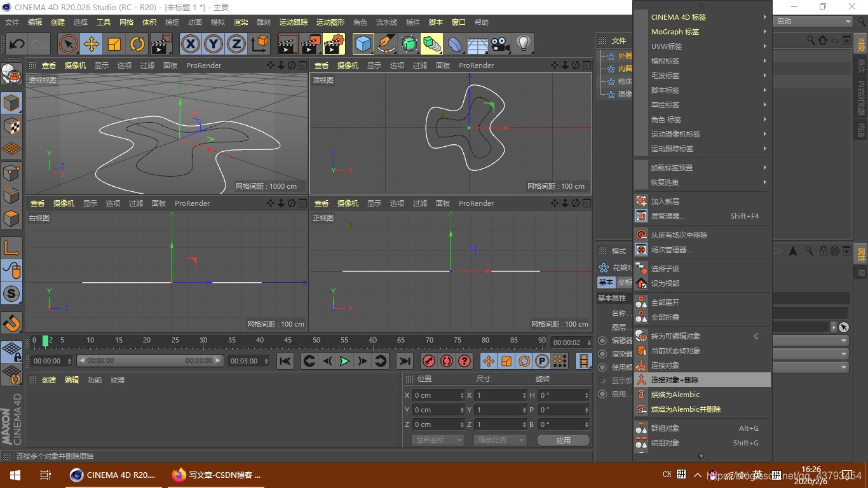Select the Move tool in top toolbar
This screenshot has width=868, height=488.
[x=92, y=44]
